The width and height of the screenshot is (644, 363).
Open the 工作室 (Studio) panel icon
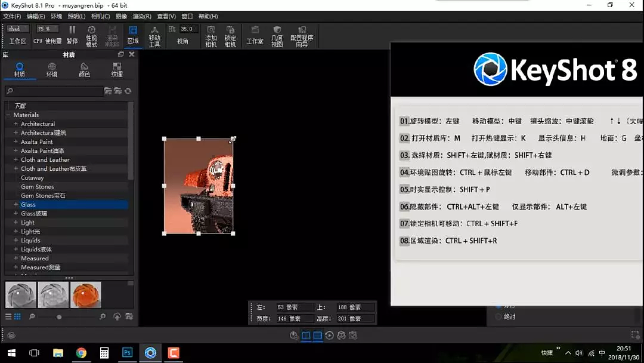pyautogui.click(x=255, y=35)
